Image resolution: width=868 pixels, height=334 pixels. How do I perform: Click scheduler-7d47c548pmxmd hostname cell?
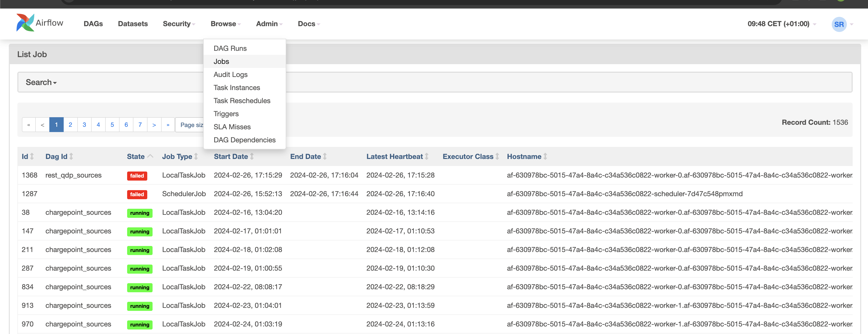625,194
